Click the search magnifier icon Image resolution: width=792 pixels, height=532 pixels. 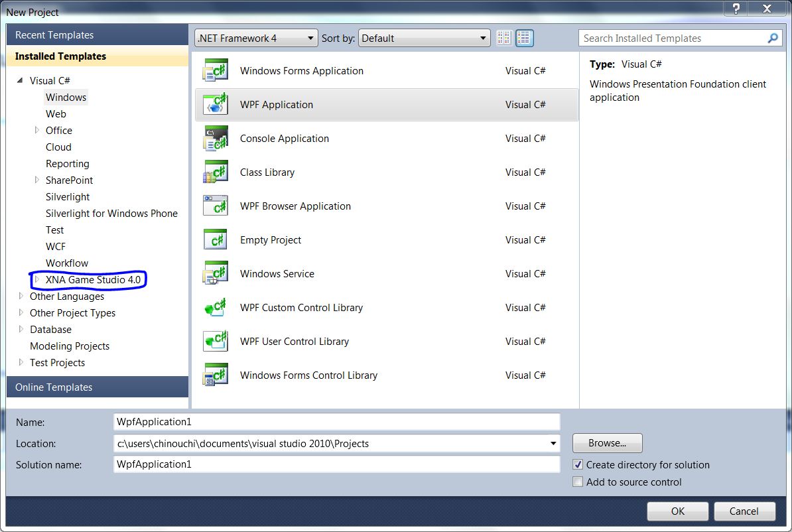tap(773, 38)
